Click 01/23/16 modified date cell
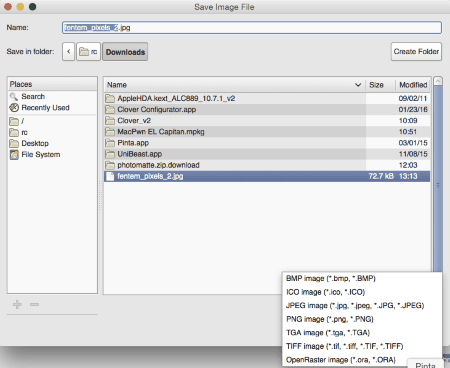 tap(413, 109)
